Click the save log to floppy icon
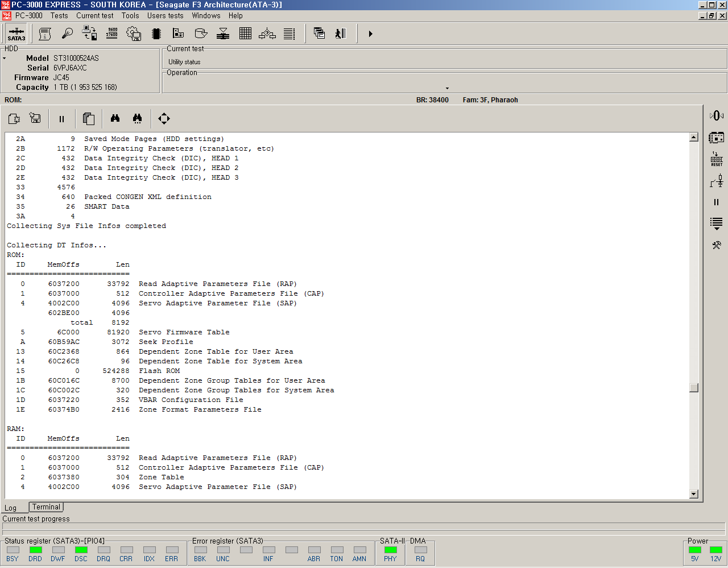The width and height of the screenshot is (728, 568). click(35, 118)
